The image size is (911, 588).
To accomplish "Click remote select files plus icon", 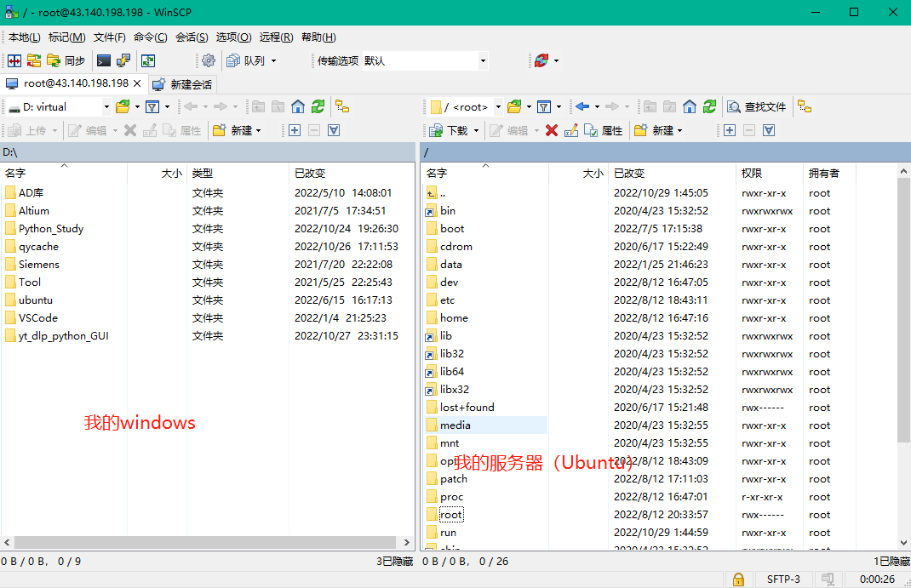I will tap(730, 130).
